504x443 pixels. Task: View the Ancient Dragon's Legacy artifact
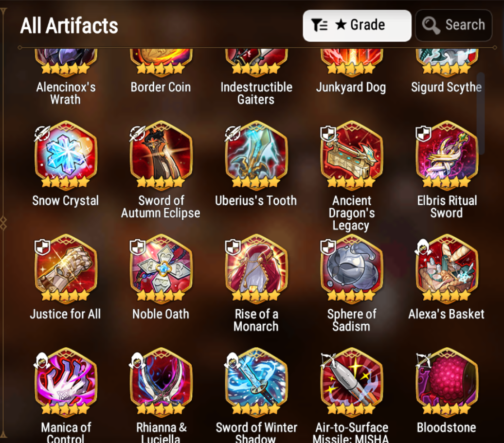351,154
